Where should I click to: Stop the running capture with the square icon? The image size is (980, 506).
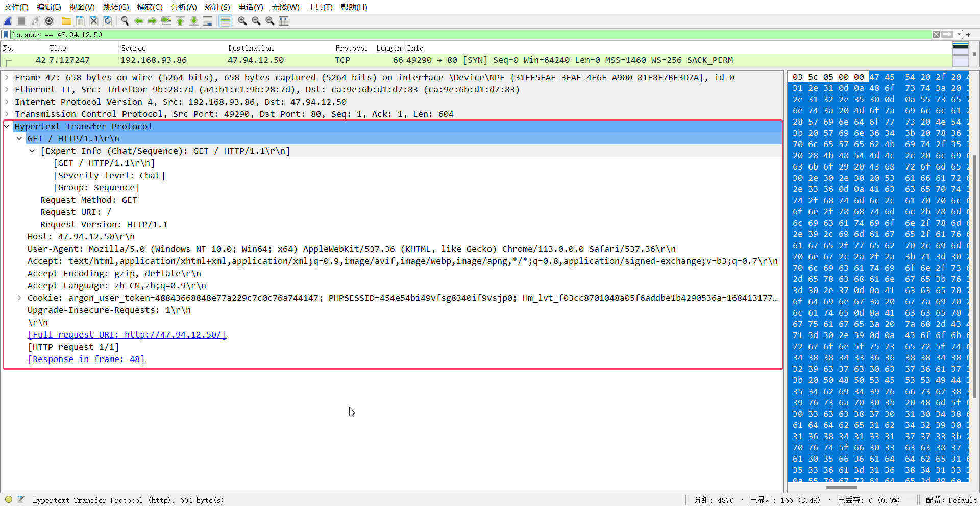21,21
